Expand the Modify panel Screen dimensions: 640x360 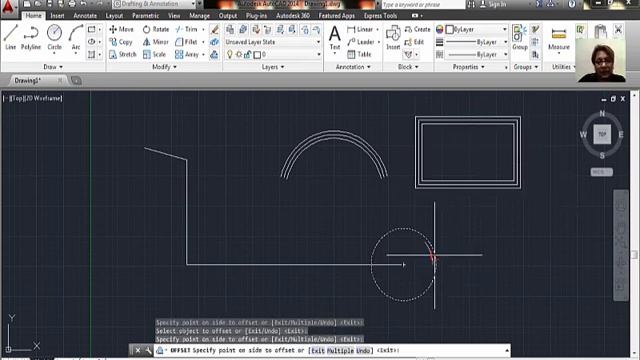pyautogui.click(x=164, y=67)
